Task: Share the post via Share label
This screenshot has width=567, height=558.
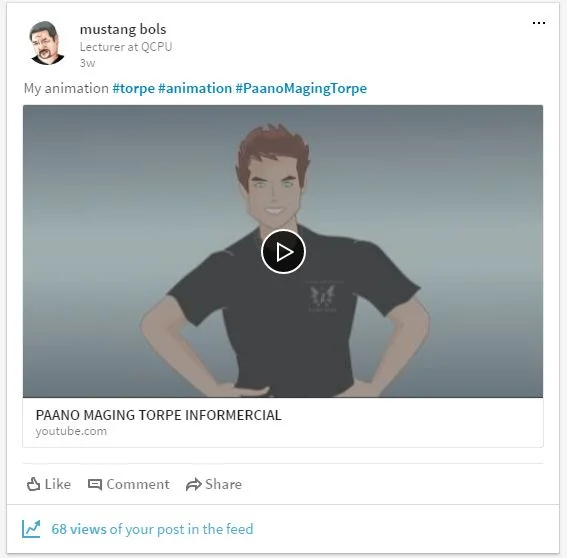Action: coord(223,484)
